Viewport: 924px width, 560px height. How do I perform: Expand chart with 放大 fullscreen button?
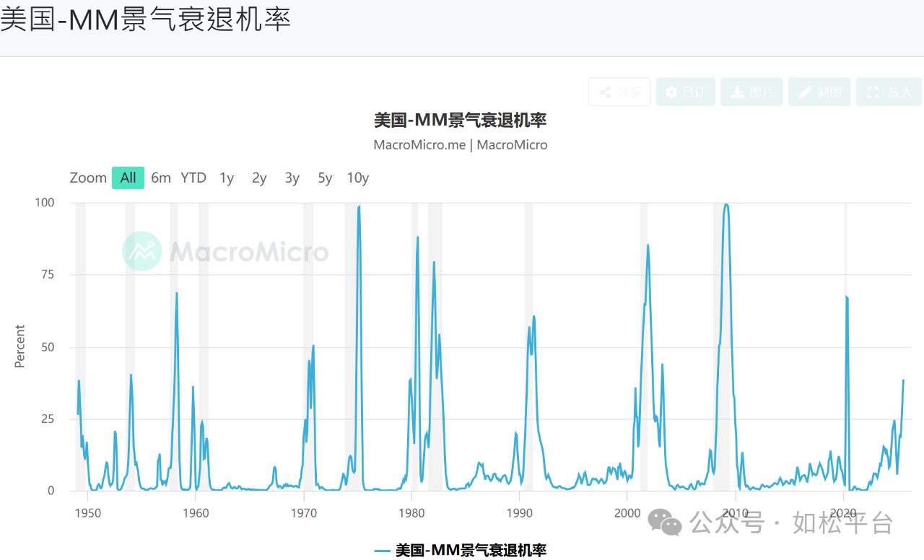point(889,92)
